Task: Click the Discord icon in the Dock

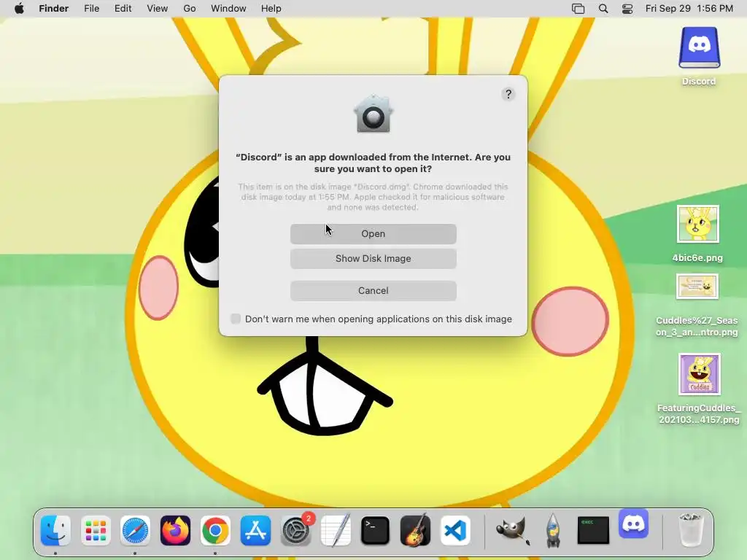Action: click(634, 524)
